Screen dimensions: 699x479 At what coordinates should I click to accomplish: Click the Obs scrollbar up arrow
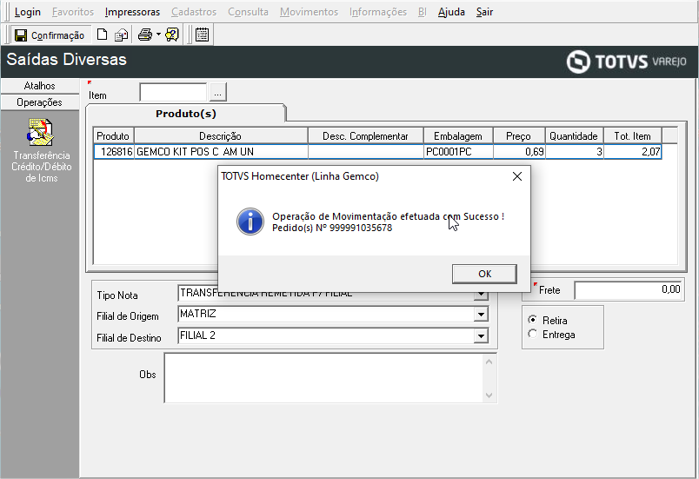click(x=489, y=362)
